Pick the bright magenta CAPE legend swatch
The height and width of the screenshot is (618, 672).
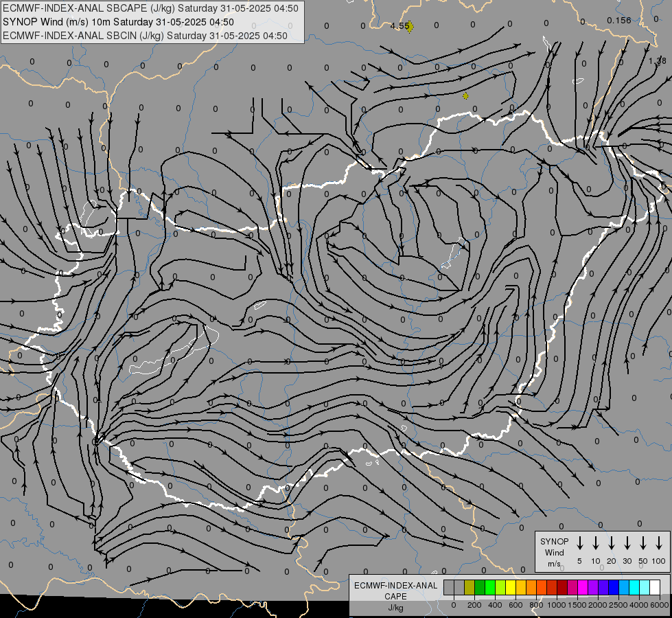(x=583, y=587)
